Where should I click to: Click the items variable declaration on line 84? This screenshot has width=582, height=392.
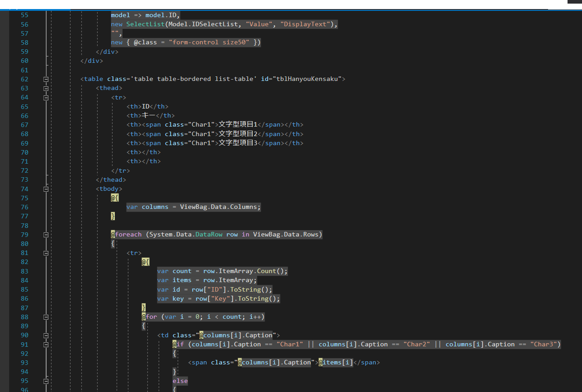click(x=182, y=280)
